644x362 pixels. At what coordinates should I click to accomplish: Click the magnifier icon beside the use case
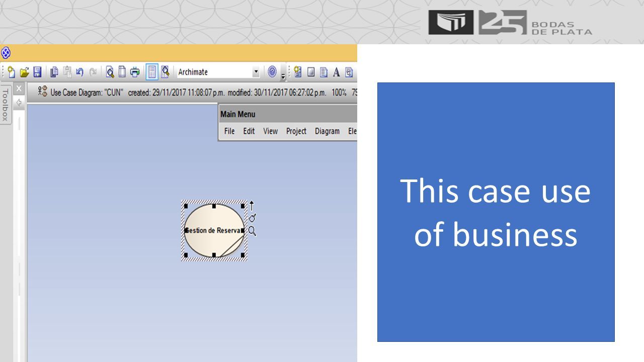[x=252, y=231]
